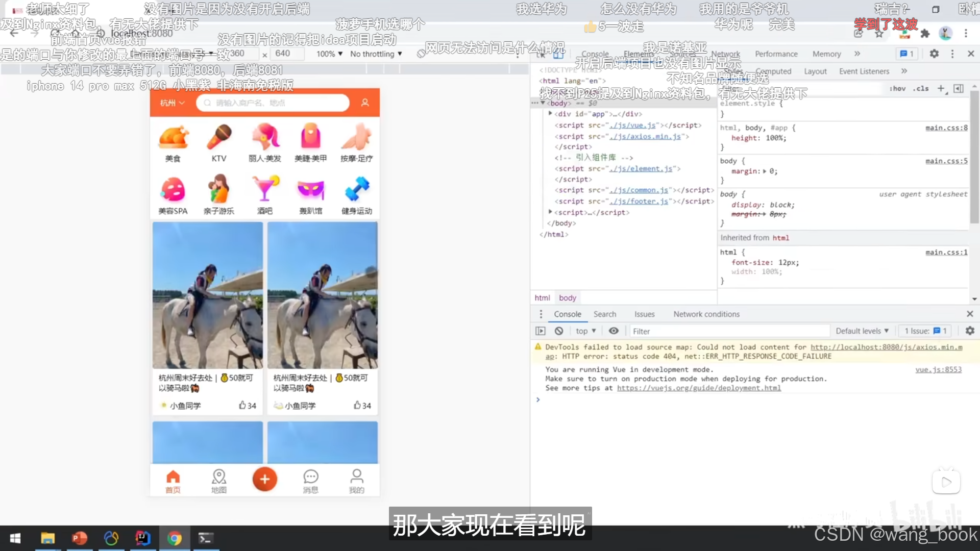Open DevTools settings via the gear icon
Screen dimensions: 980x551
click(x=934, y=54)
